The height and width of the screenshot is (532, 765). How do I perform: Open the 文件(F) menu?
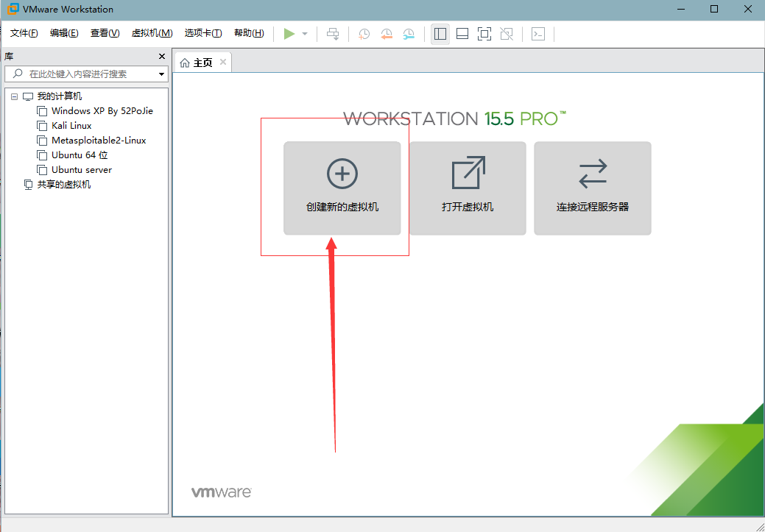24,33
